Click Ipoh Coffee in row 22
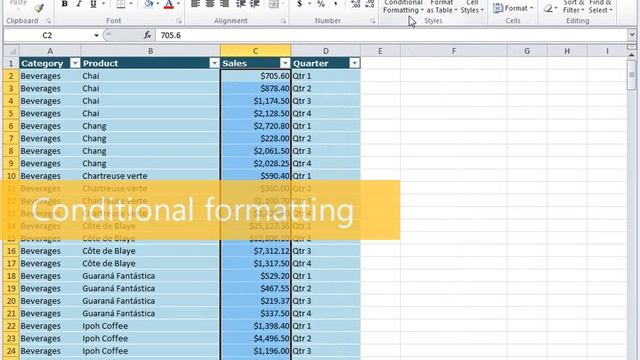 click(x=105, y=326)
